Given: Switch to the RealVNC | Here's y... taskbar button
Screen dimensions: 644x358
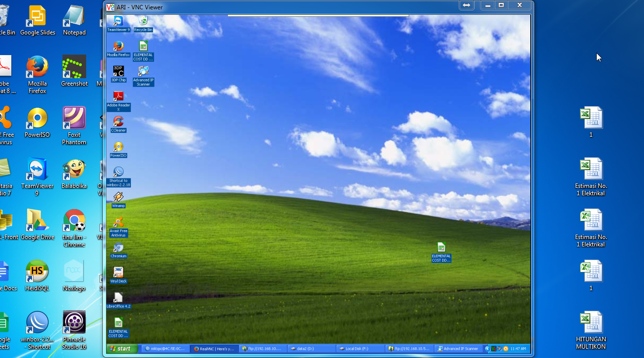Looking at the screenshot, I should (x=214, y=349).
